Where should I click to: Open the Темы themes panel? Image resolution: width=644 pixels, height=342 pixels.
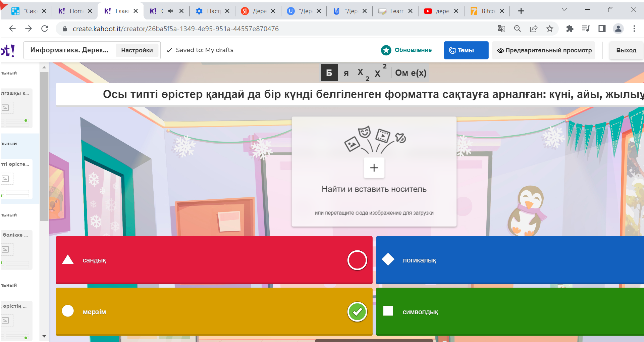[466, 50]
